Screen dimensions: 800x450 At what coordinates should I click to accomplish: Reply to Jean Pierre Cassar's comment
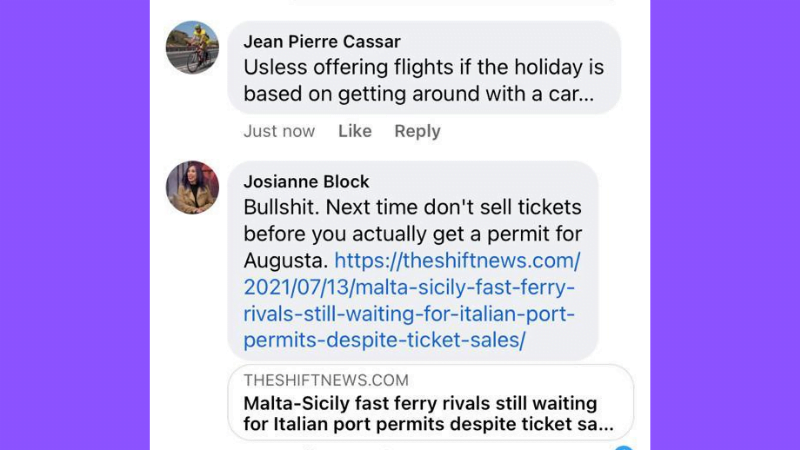coord(418,131)
